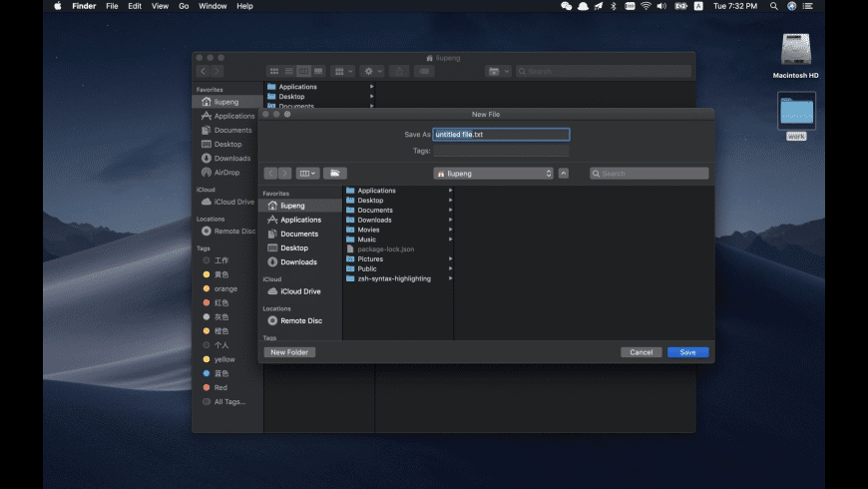This screenshot has height=489, width=868.
Task: Click the Wi-Fi status icon
Action: [646, 6]
